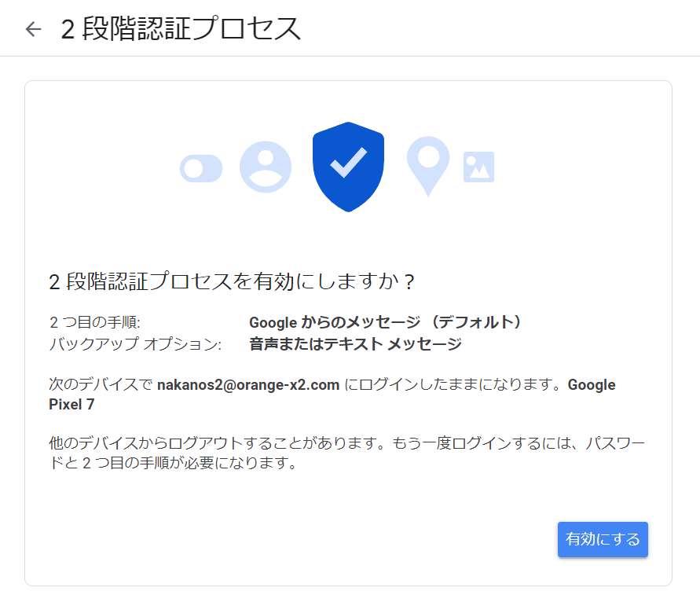Click the nakanos2@orange-x2.com email address

tap(248, 385)
